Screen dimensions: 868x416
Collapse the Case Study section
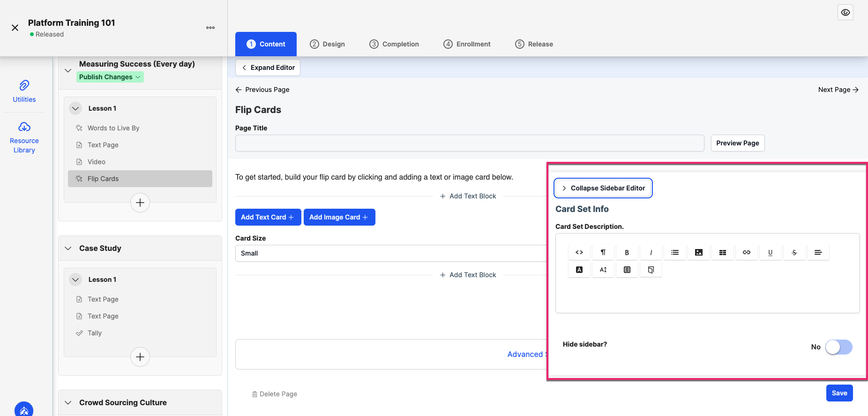[x=68, y=248]
